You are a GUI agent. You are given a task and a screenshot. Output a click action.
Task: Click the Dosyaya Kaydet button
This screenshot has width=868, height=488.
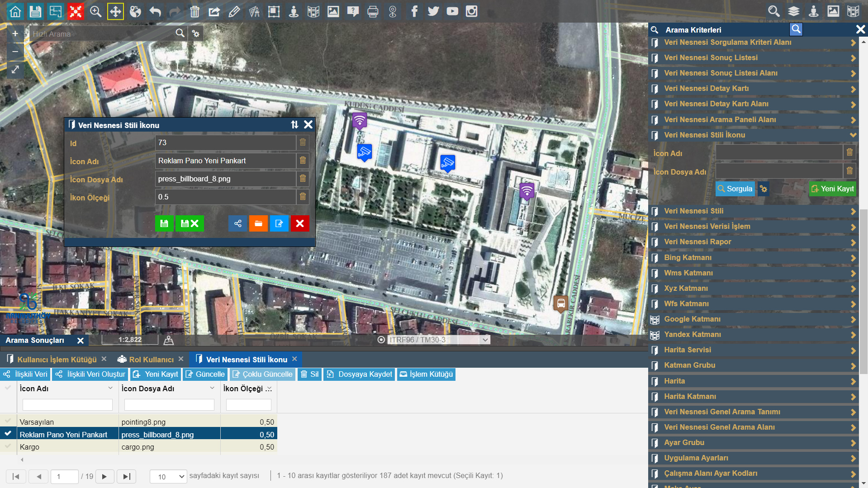[x=360, y=374]
